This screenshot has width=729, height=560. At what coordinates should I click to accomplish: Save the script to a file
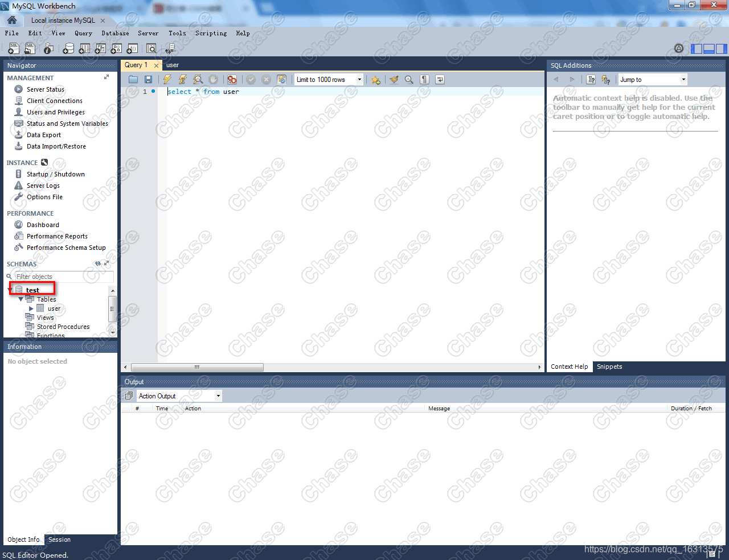pos(148,80)
